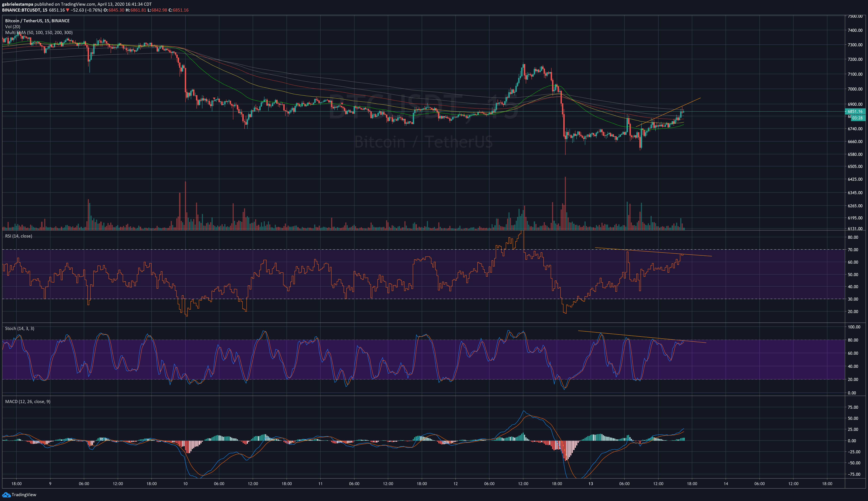
Task: Select the 'Multi EMA (50, 100, 150, 200, 300)' label
Action: point(39,33)
